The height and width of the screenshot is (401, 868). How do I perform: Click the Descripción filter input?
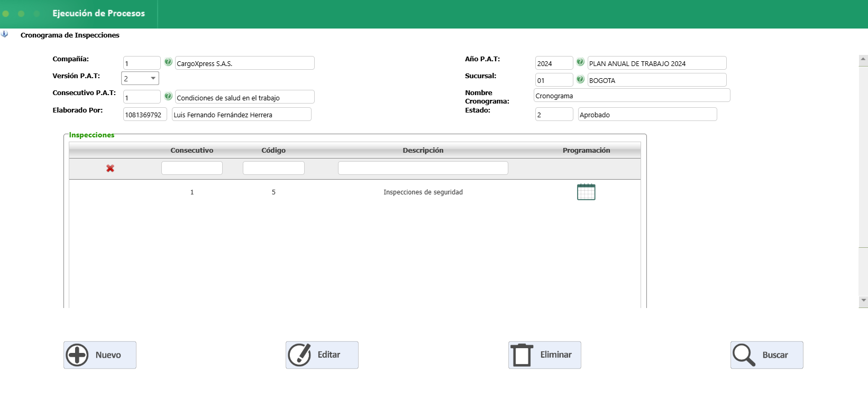[x=423, y=168]
